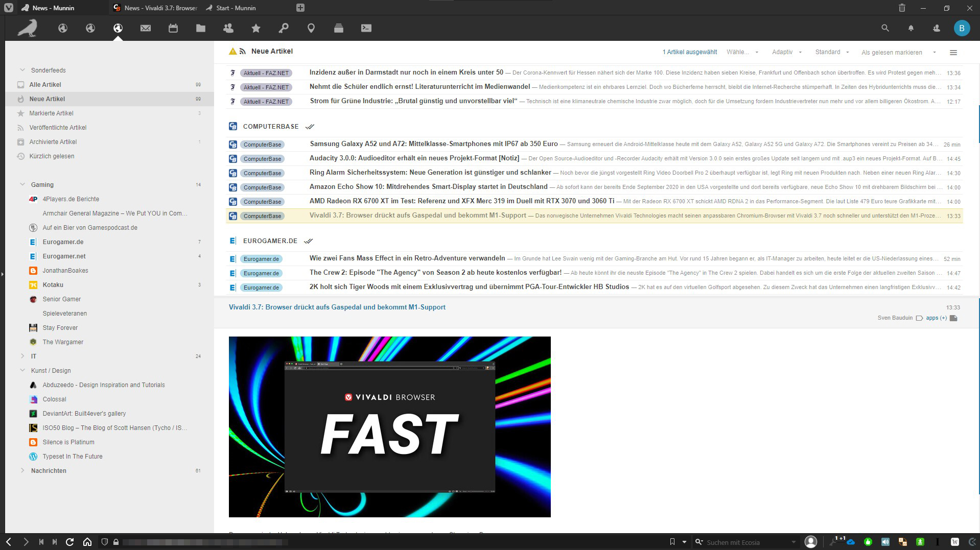
Task: Open the Adaptiv view mode dropdown
Action: (x=787, y=52)
